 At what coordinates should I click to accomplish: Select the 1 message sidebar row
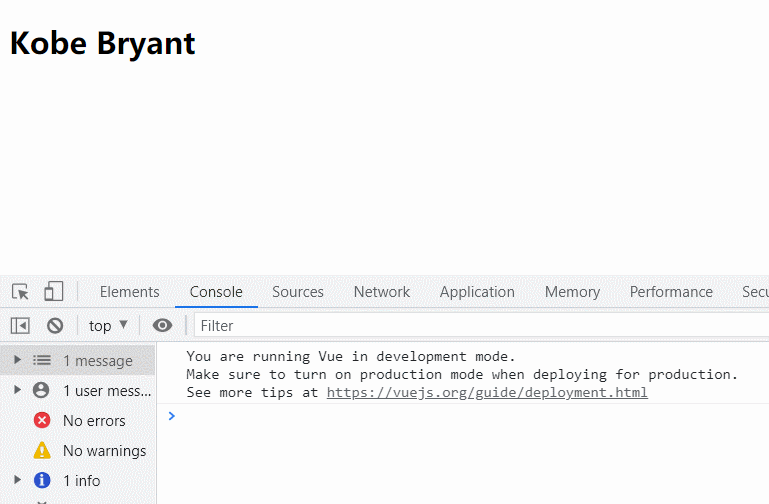[77, 360]
